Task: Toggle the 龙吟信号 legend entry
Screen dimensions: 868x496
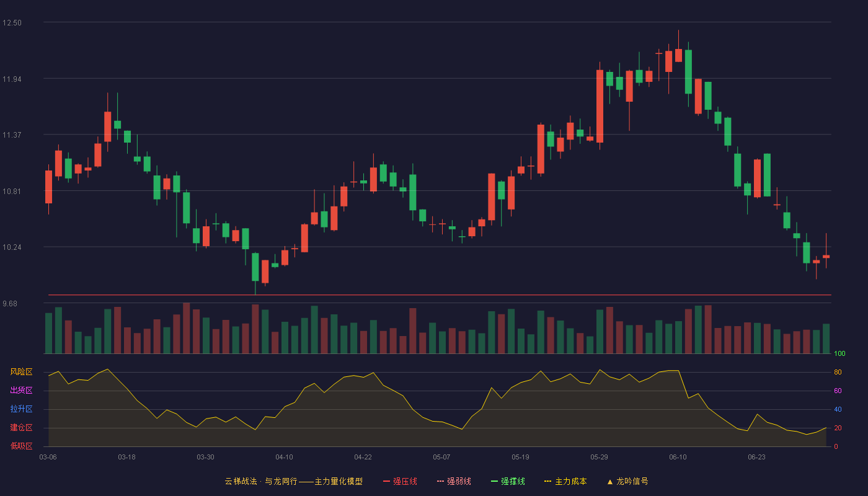Action: point(627,481)
